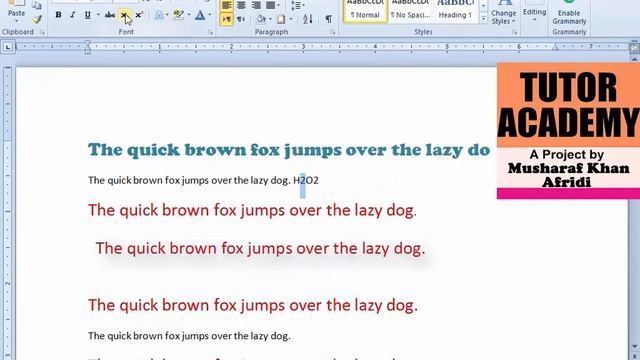Click the vertical ruler on the left
The width and height of the screenshot is (640, 360).
click(8, 212)
